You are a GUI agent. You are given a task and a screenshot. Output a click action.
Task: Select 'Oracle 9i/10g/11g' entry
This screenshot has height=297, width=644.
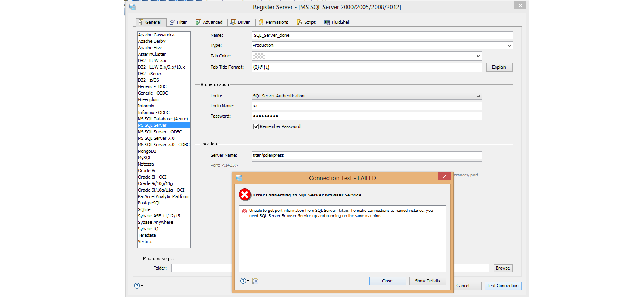pos(164,183)
